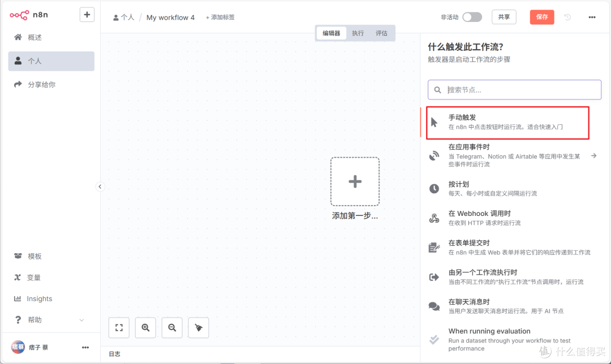This screenshot has width=611, height=364.
Task: Switch to the 编辑器 tab
Action: coord(331,33)
